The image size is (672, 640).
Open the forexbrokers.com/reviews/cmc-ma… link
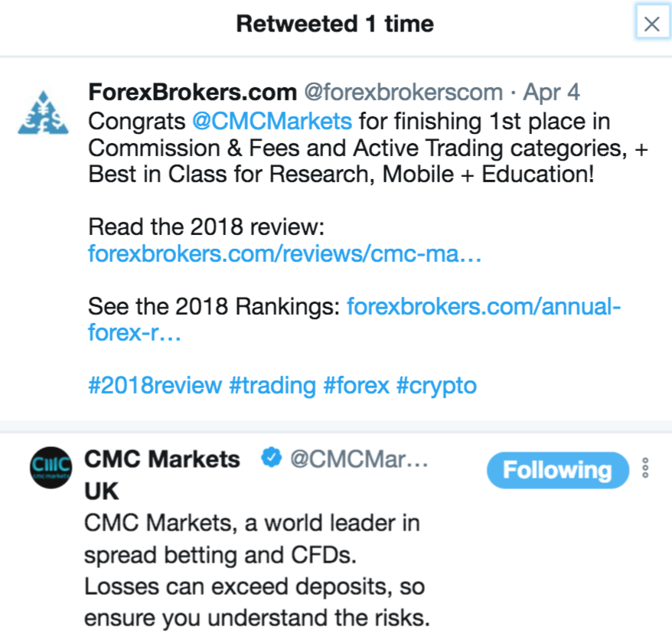click(285, 253)
